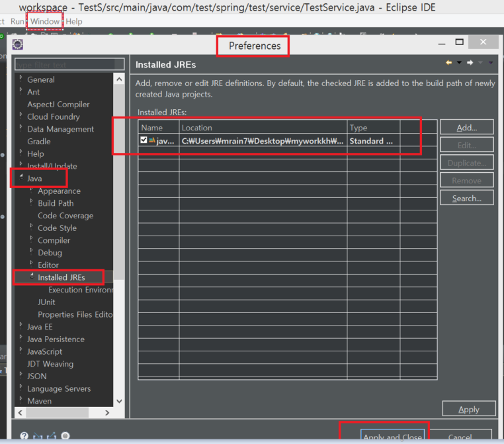Click the Cancel button
This screenshot has width=504, height=444.
(x=460, y=435)
